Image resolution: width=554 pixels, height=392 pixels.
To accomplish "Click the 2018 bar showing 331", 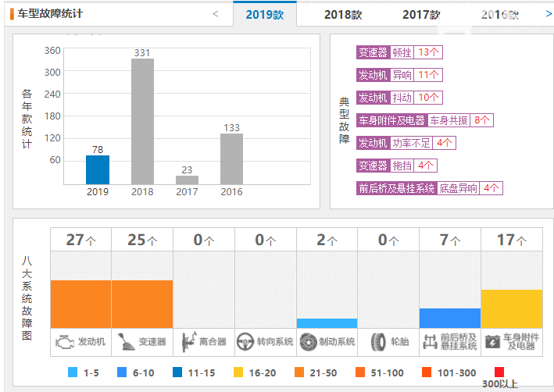I will coord(142,122).
